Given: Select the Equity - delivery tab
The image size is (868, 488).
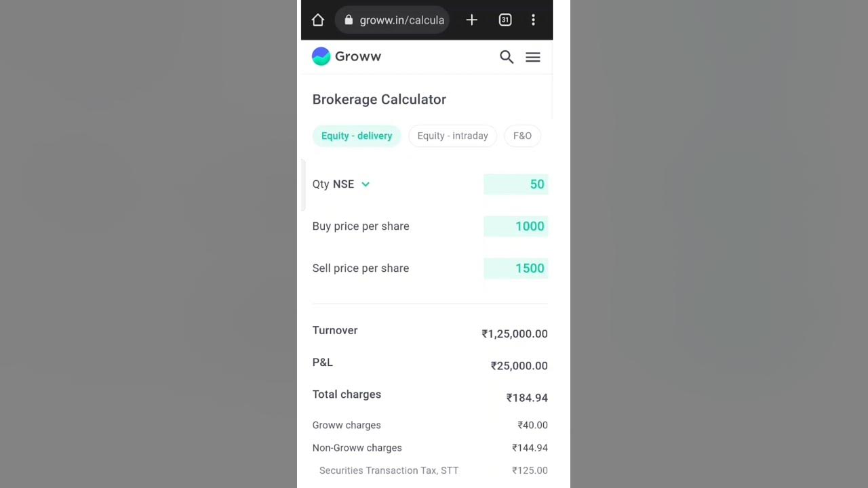Looking at the screenshot, I should pyautogui.click(x=357, y=136).
